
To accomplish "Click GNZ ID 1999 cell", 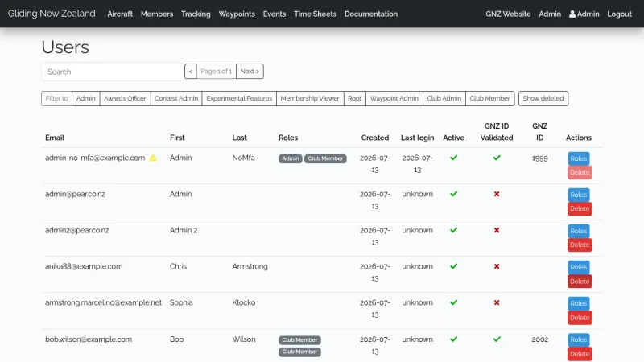I will (539, 158).
